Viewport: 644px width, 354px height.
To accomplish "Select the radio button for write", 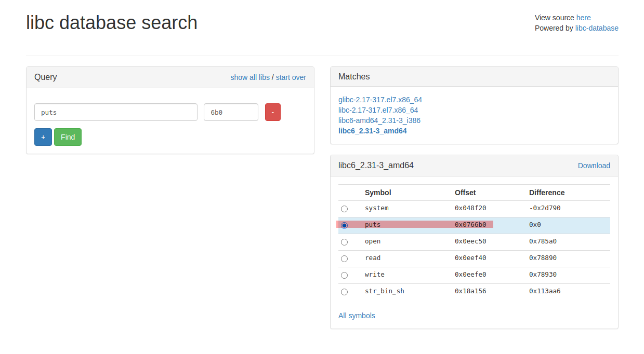I will coord(344,275).
